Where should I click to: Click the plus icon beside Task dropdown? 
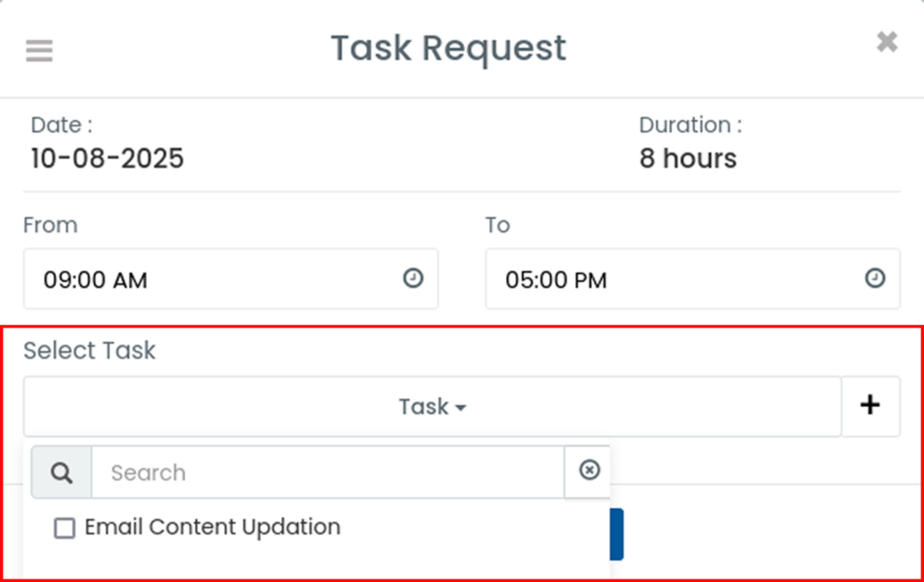pyautogui.click(x=871, y=406)
